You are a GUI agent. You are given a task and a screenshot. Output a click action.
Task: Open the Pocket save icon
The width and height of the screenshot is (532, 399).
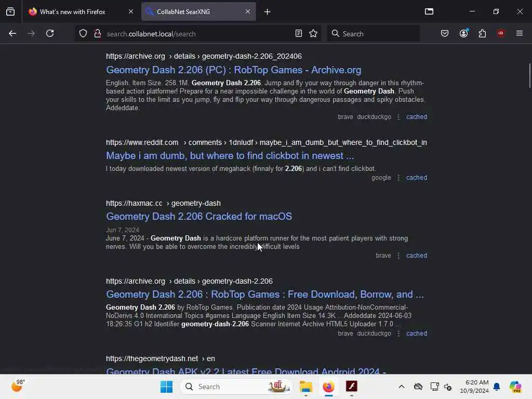[x=445, y=33]
